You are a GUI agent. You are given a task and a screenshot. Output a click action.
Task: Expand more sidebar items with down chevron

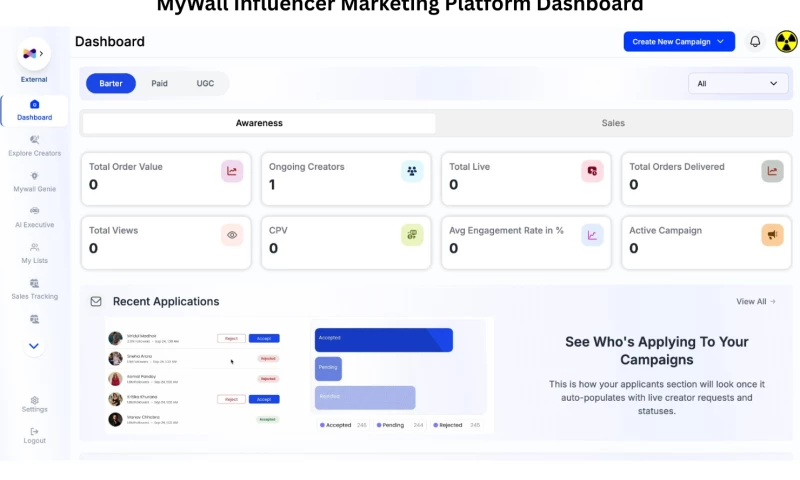coord(34,346)
